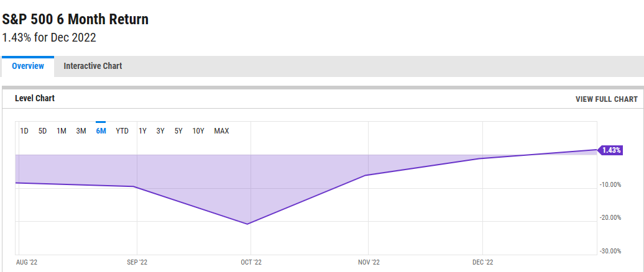Set chart range to YTD
The image size is (644, 272).
tap(122, 131)
